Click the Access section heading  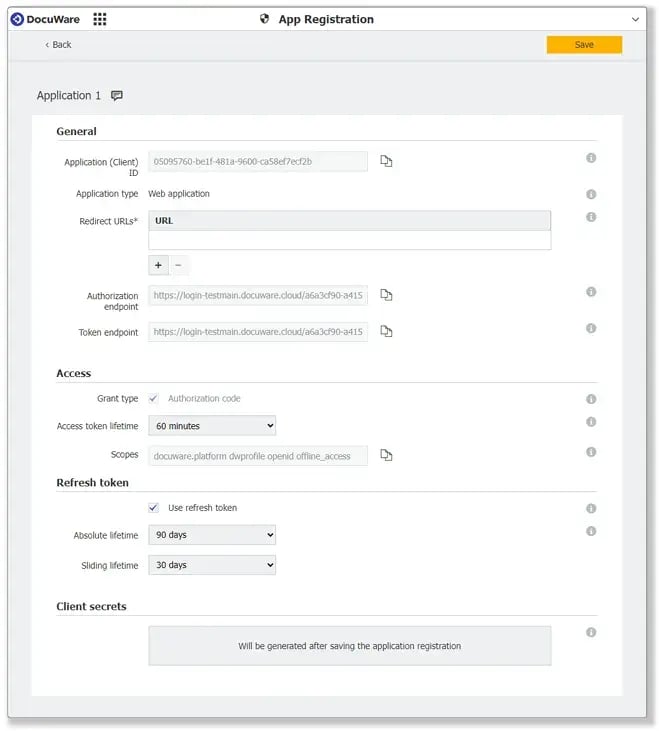74,373
